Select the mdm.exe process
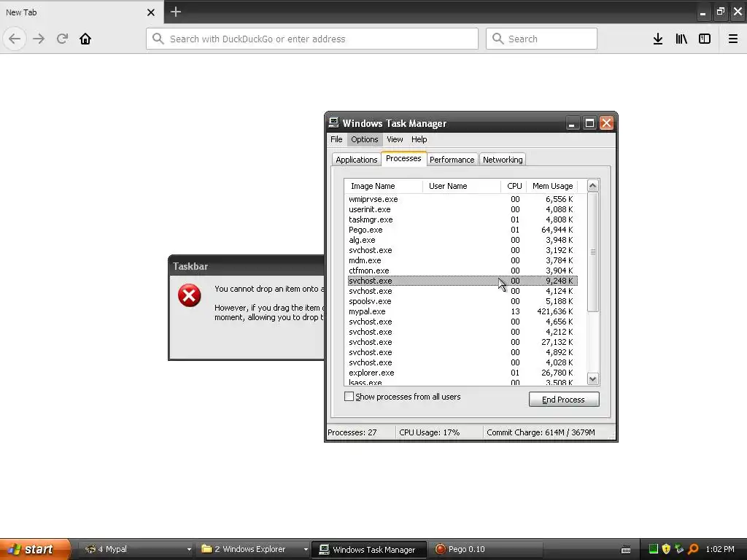The height and width of the screenshot is (560, 747). pos(462,260)
